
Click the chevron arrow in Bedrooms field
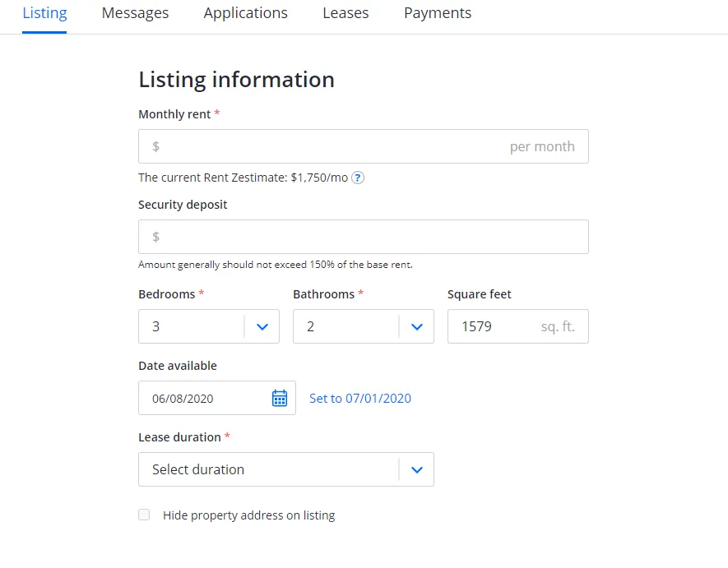coord(262,327)
